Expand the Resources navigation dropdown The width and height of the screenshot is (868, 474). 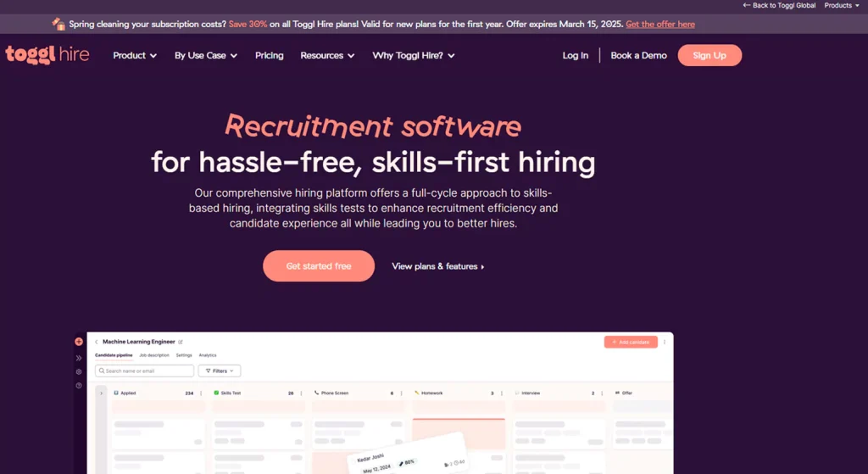(327, 56)
